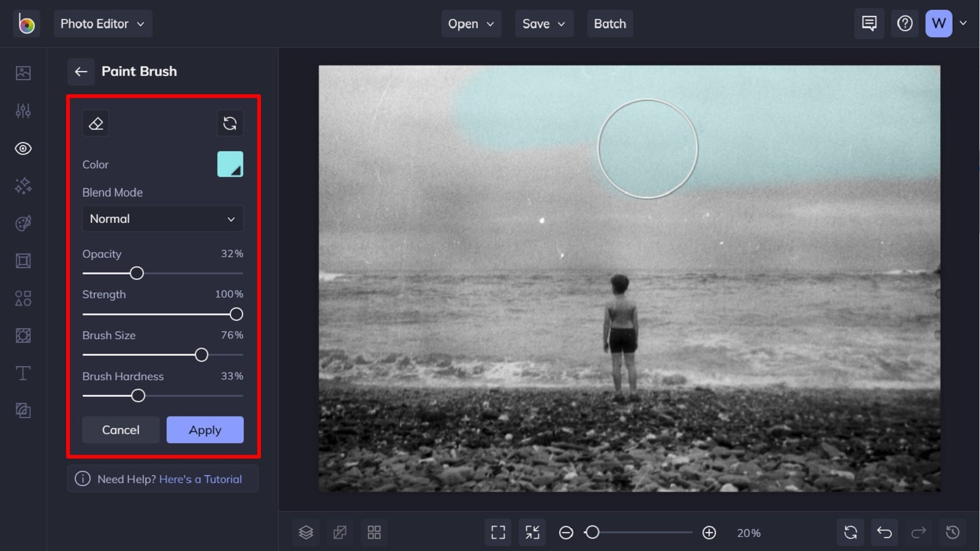
Task: Select the Eraser tool in Paint Brush panel
Action: 96,123
